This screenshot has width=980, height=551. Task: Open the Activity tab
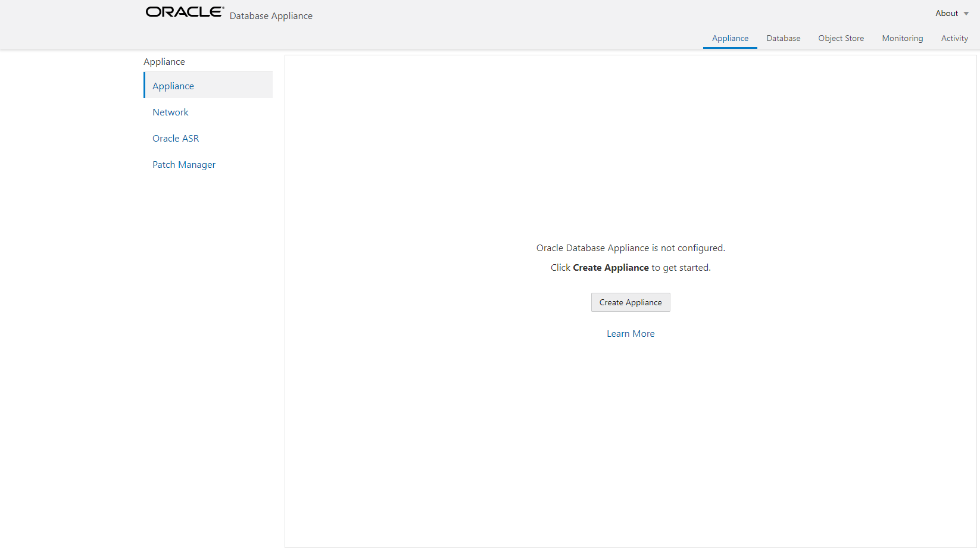point(954,38)
